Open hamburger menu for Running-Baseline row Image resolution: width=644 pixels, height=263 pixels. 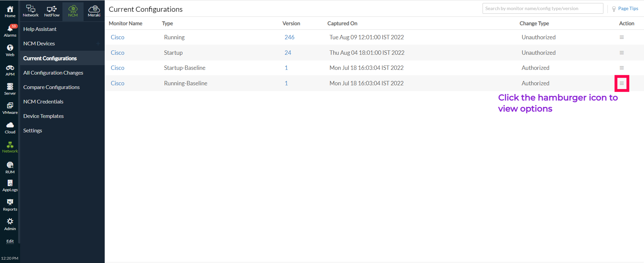(x=622, y=83)
